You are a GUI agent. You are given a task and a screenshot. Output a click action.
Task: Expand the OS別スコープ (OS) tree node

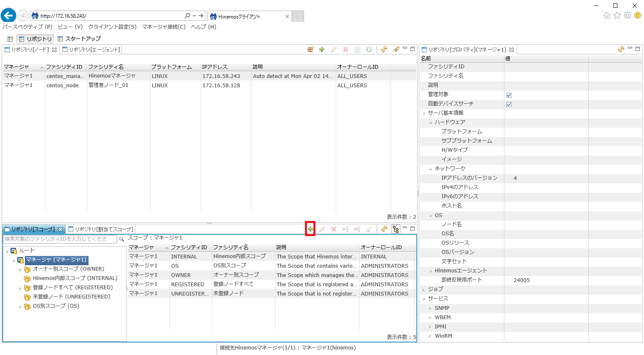[x=20, y=307]
